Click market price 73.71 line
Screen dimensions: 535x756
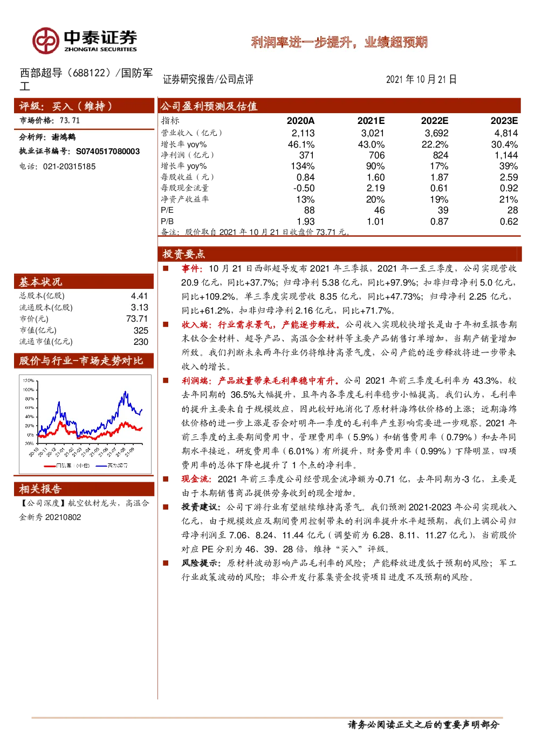[50, 121]
